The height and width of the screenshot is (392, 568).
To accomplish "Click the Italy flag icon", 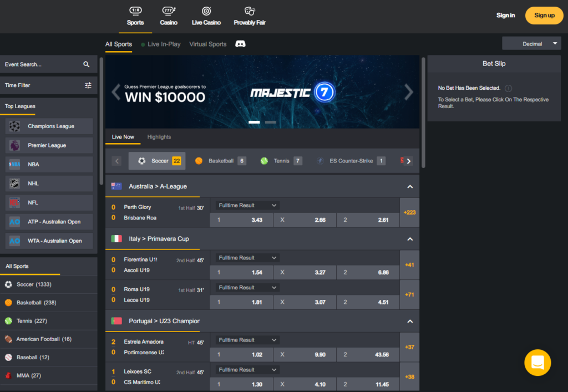I will pyautogui.click(x=116, y=239).
